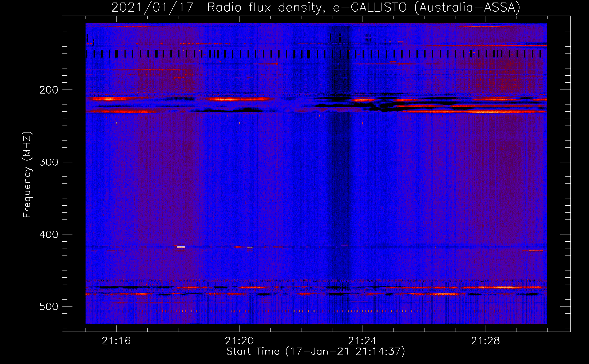This screenshot has width=589, height=364.
Task: Click the '200' frequency tick label
Action: tap(49, 90)
